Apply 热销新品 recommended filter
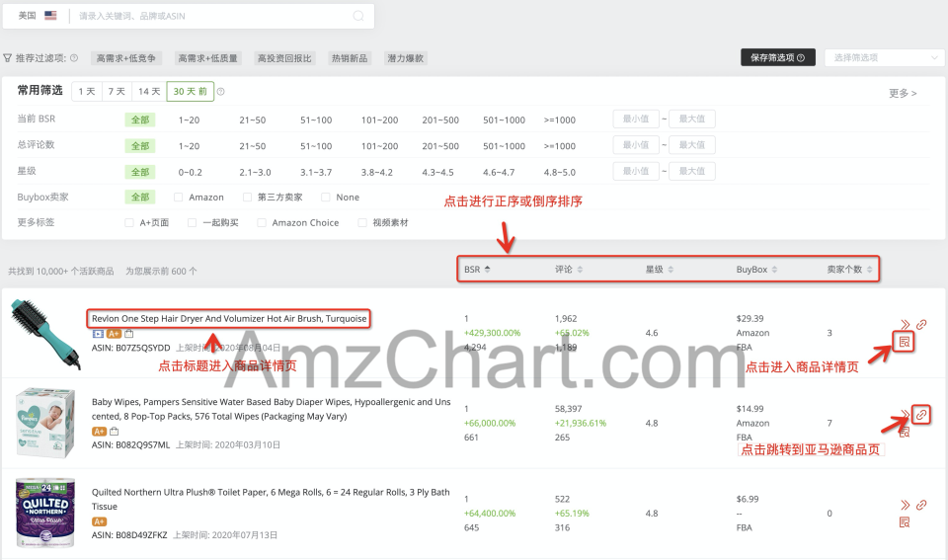The height and width of the screenshot is (560, 948). (x=350, y=58)
